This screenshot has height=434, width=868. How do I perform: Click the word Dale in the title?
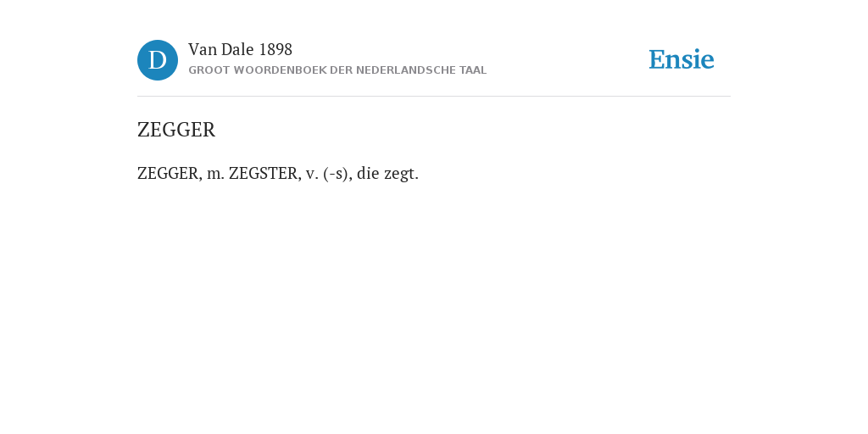237,50
